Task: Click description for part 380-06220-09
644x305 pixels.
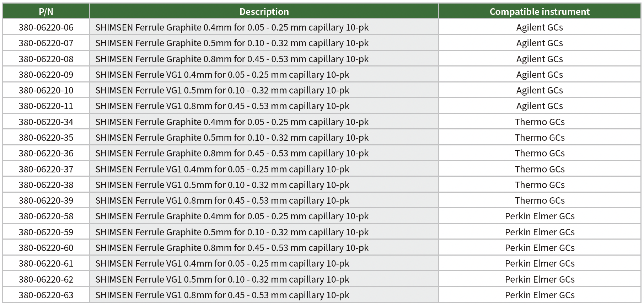Action: (222, 75)
